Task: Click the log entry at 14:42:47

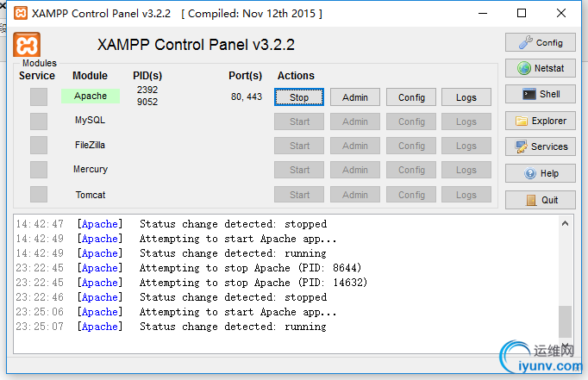Action: click(172, 224)
